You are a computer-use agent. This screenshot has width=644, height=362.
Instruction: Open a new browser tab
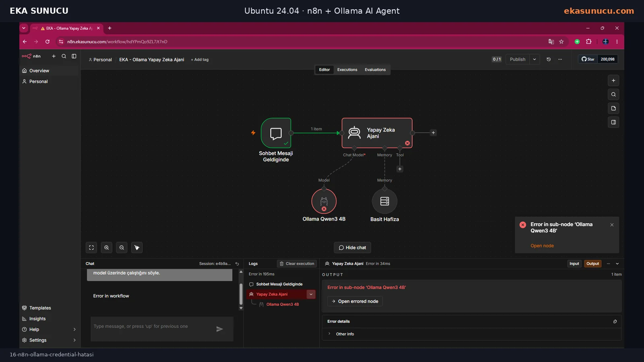click(x=109, y=28)
